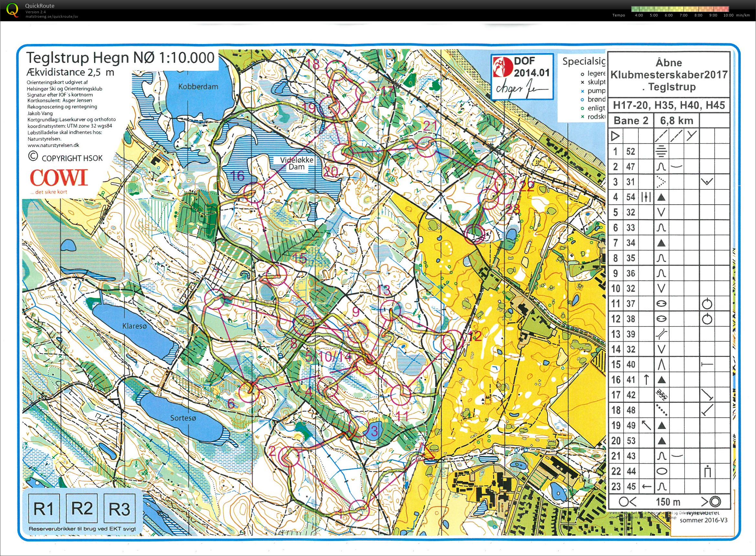Click the boulder symbol in row 7
Screen dimensions: 756x556
(661, 243)
